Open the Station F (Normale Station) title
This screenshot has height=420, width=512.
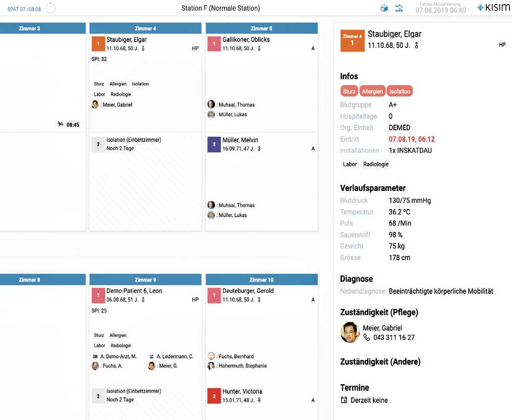click(x=220, y=9)
